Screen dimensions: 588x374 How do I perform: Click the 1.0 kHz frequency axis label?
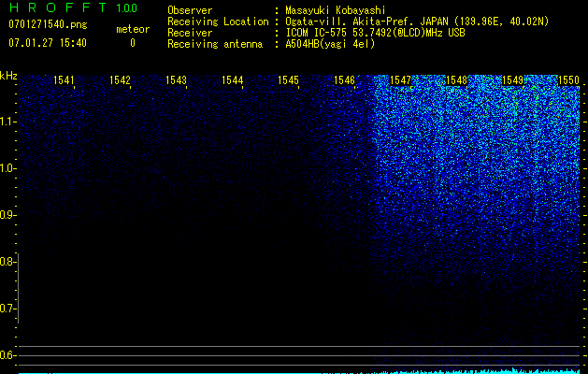tap(7, 168)
